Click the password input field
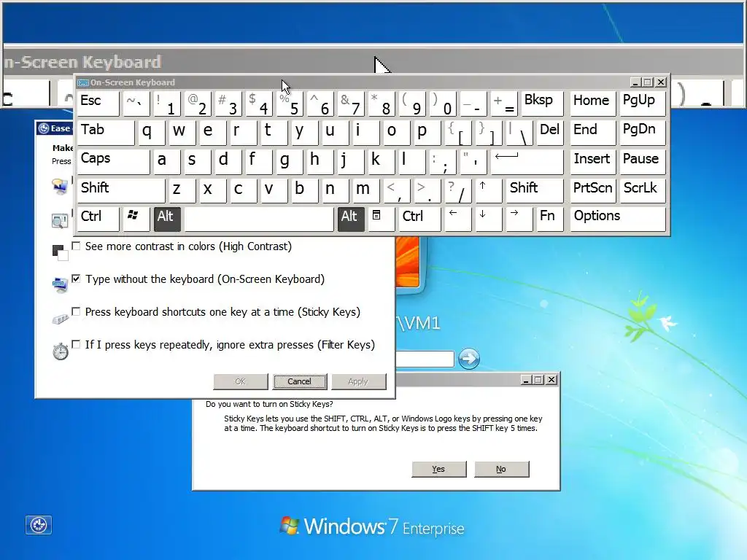 [425, 359]
